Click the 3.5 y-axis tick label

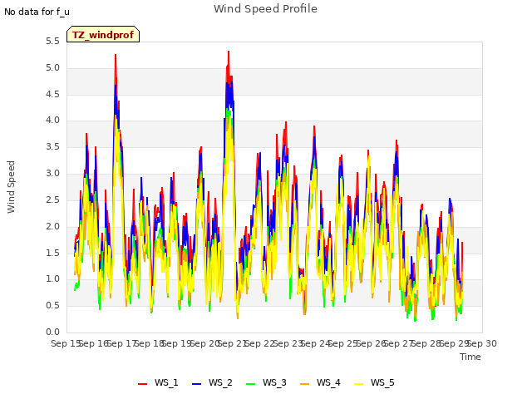pos(52,147)
